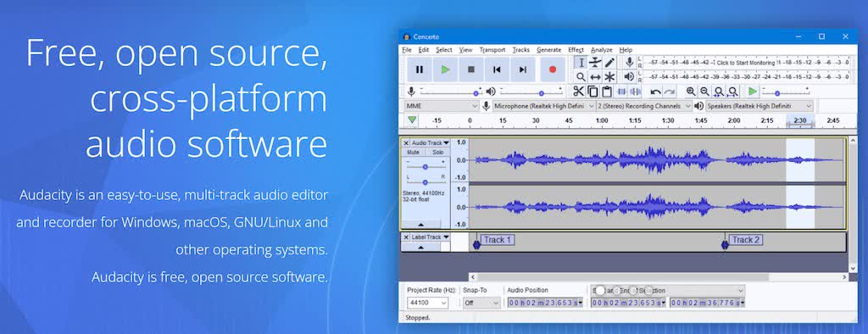
Task: Select the Envelope tool icon
Action: tap(595, 63)
